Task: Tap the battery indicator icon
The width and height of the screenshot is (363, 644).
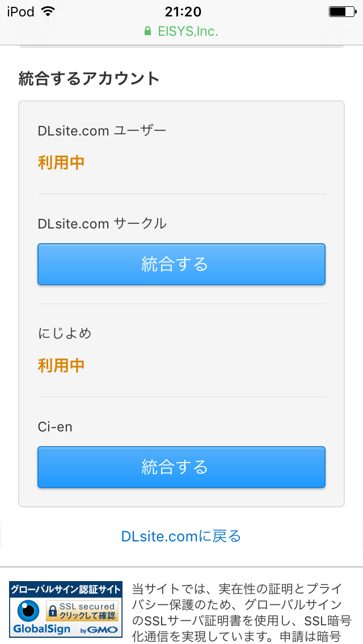Action: 341,11
